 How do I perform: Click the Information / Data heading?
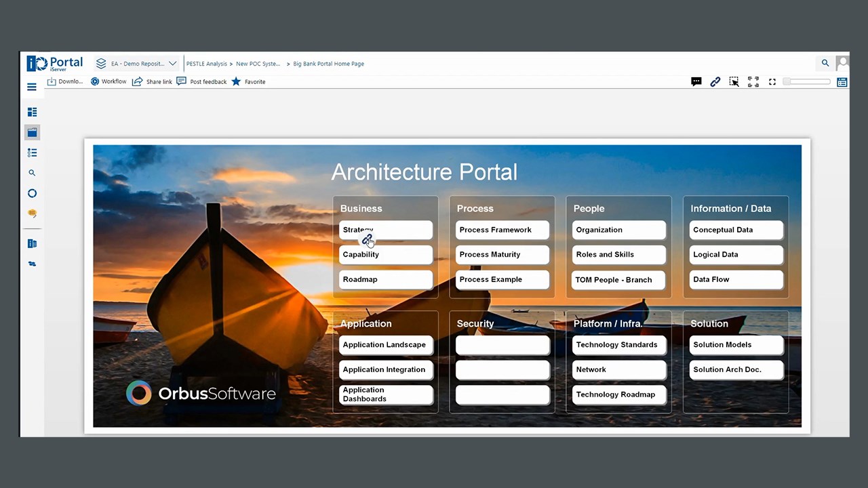(x=730, y=209)
